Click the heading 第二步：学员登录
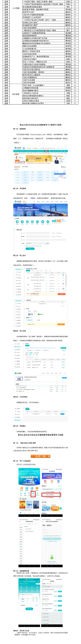 20,188
